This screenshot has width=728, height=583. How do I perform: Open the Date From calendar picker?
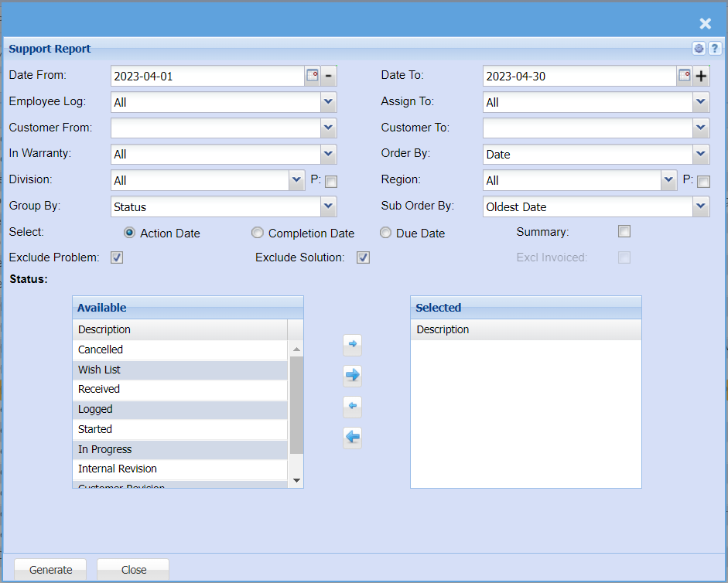click(x=313, y=76)
